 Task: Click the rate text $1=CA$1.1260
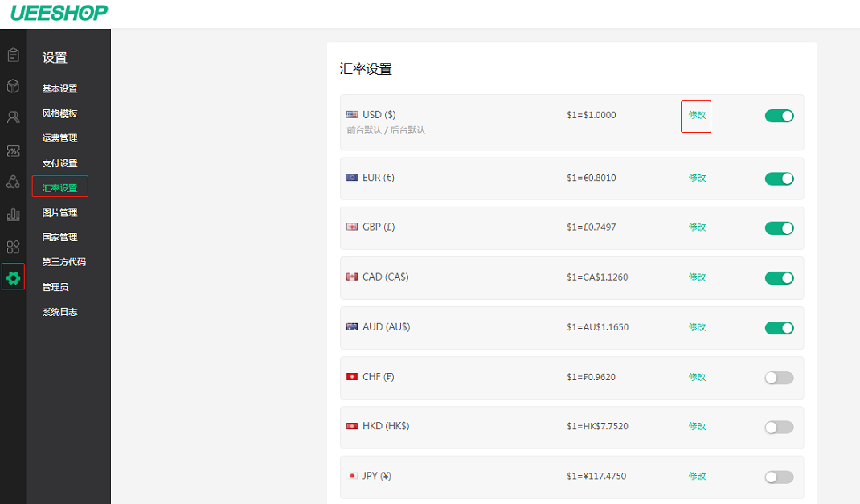click(597, 277)
